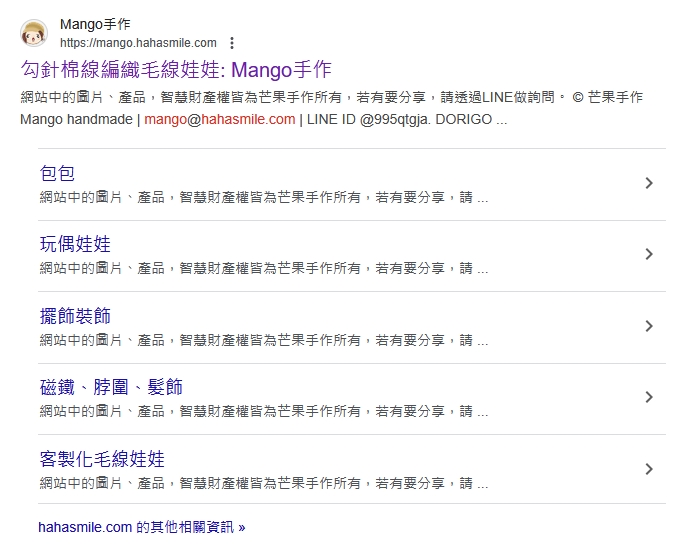
Task: Click the https://mango.hahasmile.com URL text
Action: pos(138,43)
